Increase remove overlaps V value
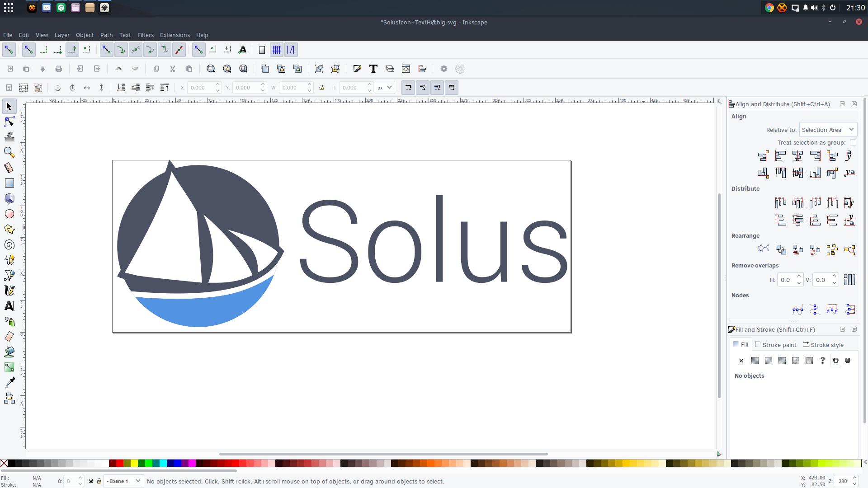The height and width of the screenshot is (488, 868). (x=834, y=277)
